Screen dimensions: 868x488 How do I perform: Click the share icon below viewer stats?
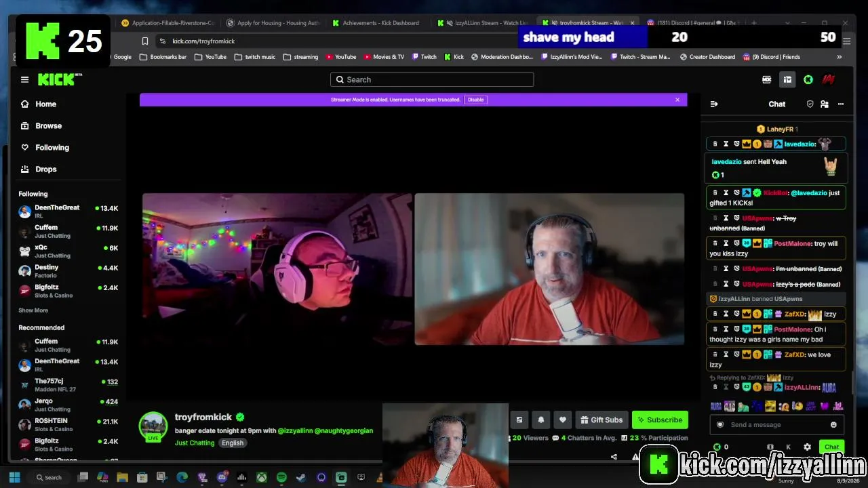(614, 457)
